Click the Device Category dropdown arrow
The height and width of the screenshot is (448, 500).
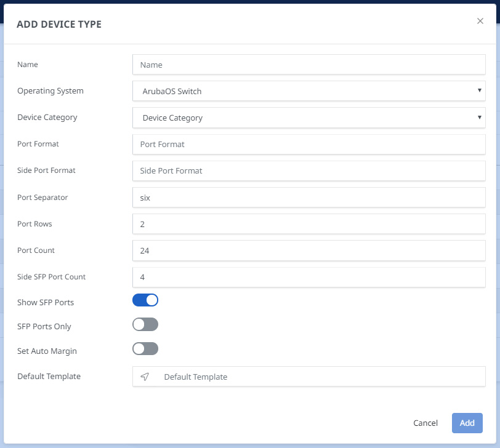click(x=479, y=118)
